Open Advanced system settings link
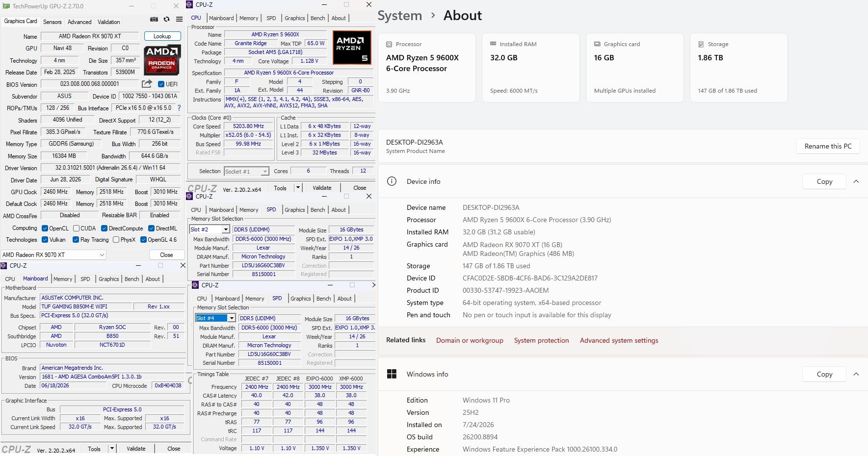 [x=619, y=340]
